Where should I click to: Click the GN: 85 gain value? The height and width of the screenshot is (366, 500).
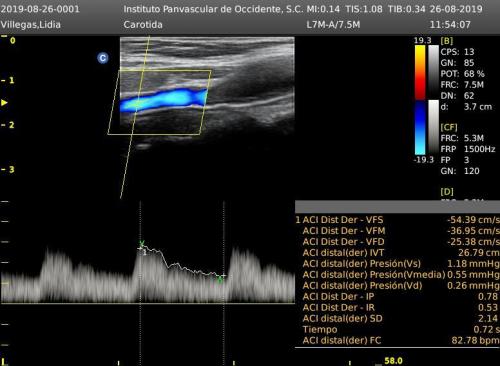[x=457, y=63]
